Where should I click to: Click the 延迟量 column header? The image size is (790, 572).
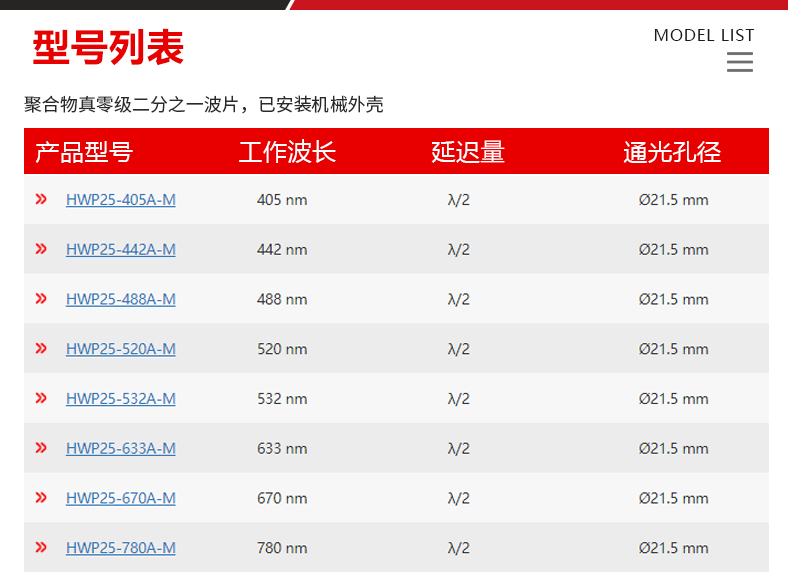[x=468, y=152]
